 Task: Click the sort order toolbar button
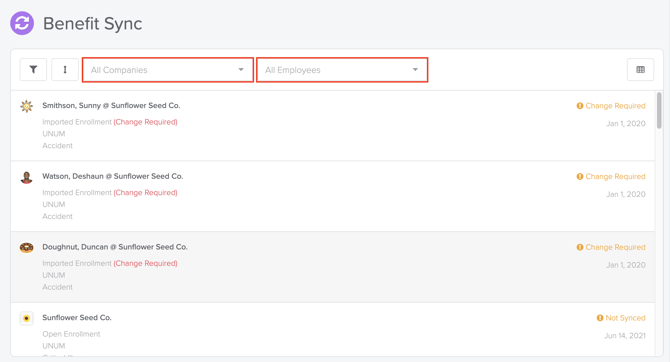coord(65,70)
